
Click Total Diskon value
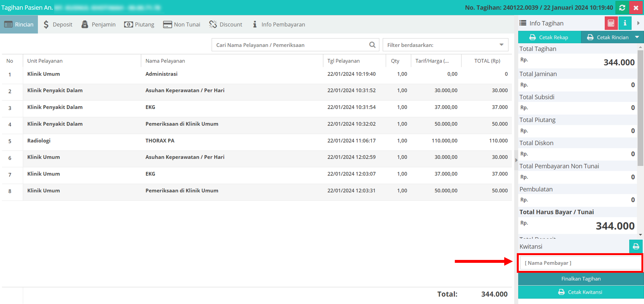pos(633,154)
